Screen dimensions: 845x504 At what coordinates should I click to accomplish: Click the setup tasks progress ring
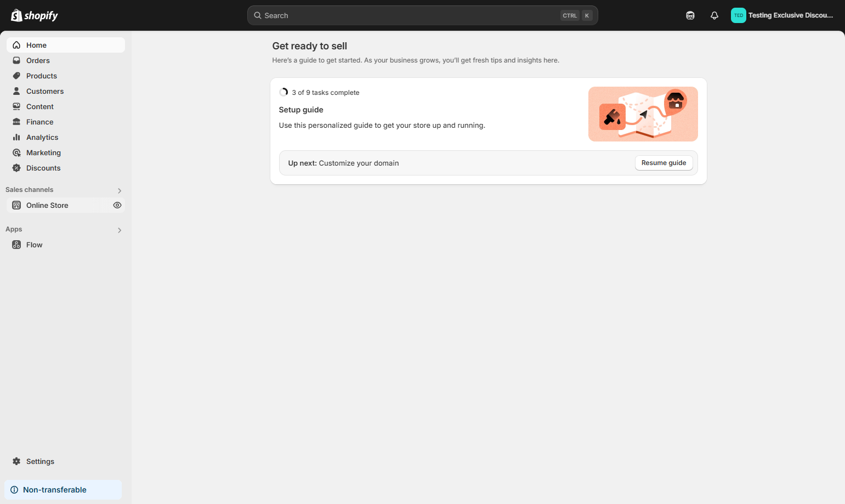click(x=283, y=92)
